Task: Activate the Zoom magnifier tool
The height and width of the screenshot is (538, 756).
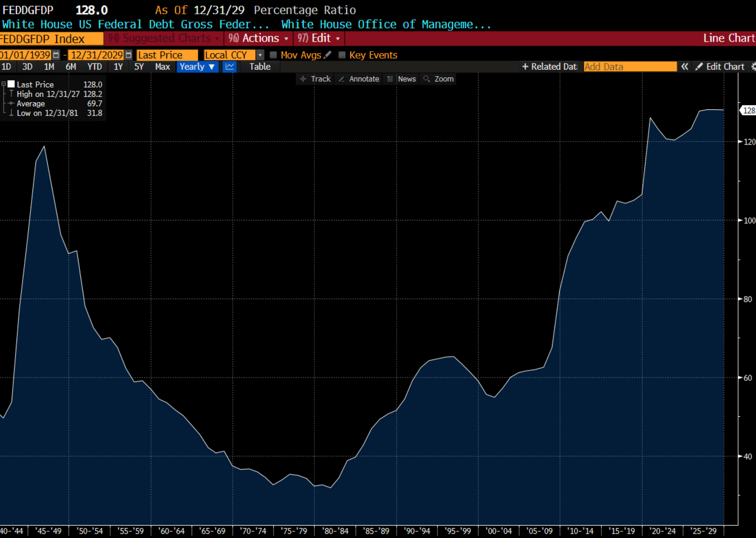Action: click(x=439, y=79)
